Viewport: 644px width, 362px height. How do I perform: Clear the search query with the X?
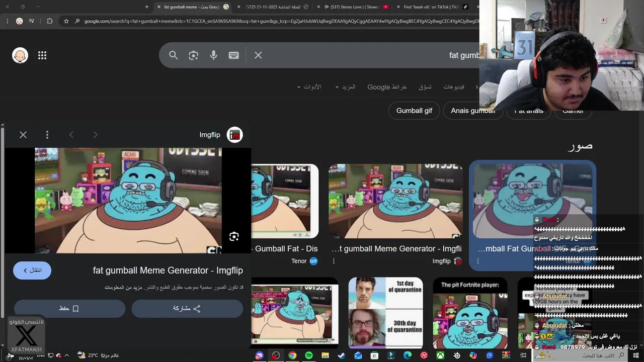258,55
